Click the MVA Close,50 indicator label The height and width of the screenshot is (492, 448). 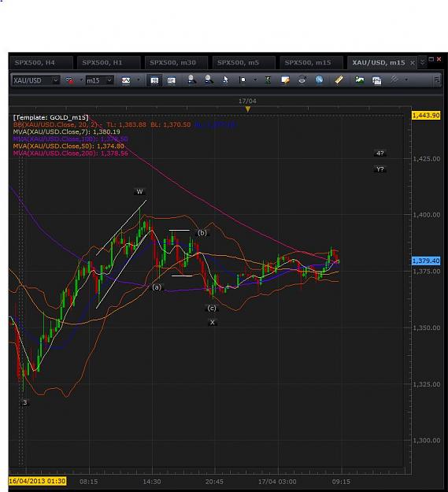pyautogui.click(x=68, y=146)
